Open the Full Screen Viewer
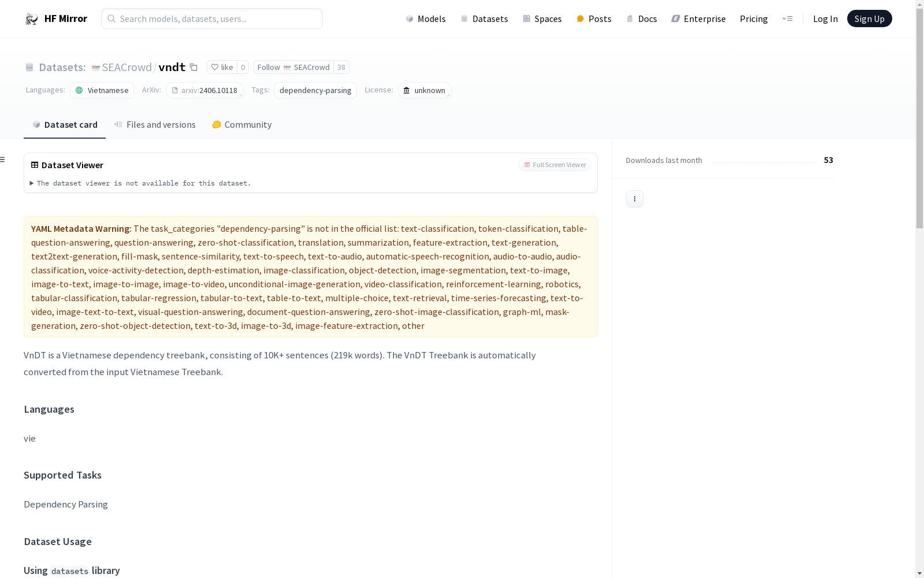The image size is (924, 578). click(555, 165)
